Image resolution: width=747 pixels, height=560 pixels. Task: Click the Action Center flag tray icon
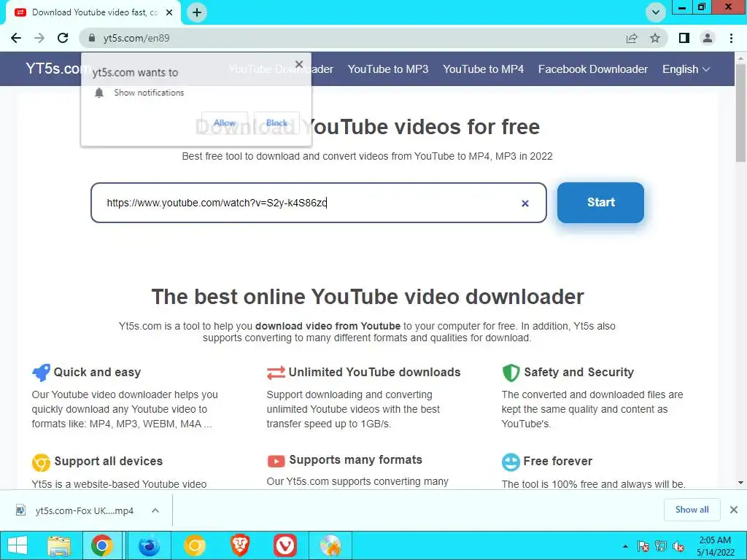click(643, 546)
